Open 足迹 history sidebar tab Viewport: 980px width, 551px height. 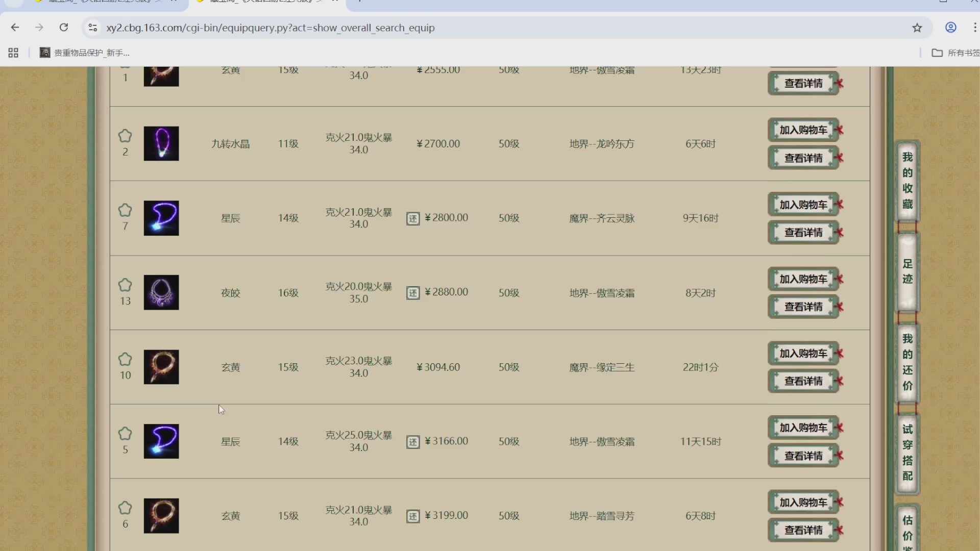point(907,271)
